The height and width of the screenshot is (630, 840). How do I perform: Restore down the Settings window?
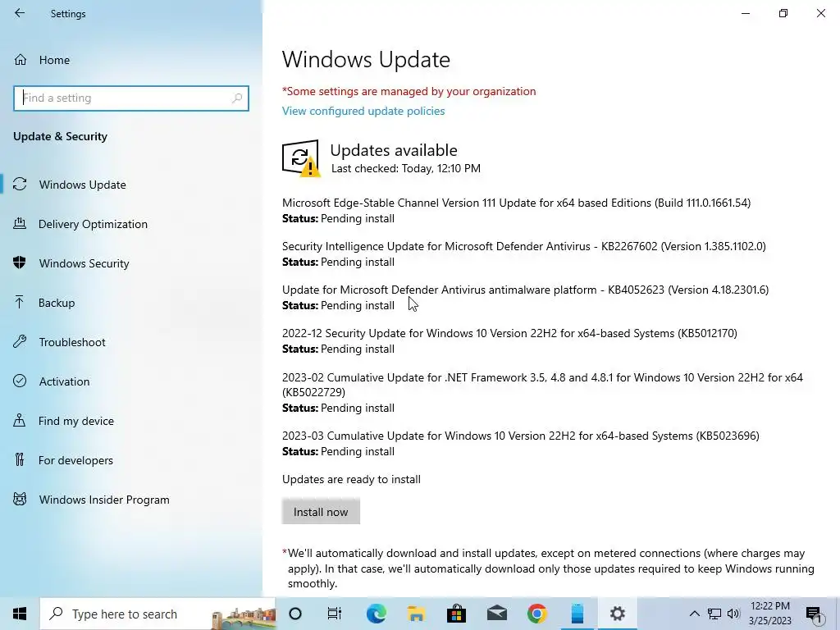[x=783, y=13]
